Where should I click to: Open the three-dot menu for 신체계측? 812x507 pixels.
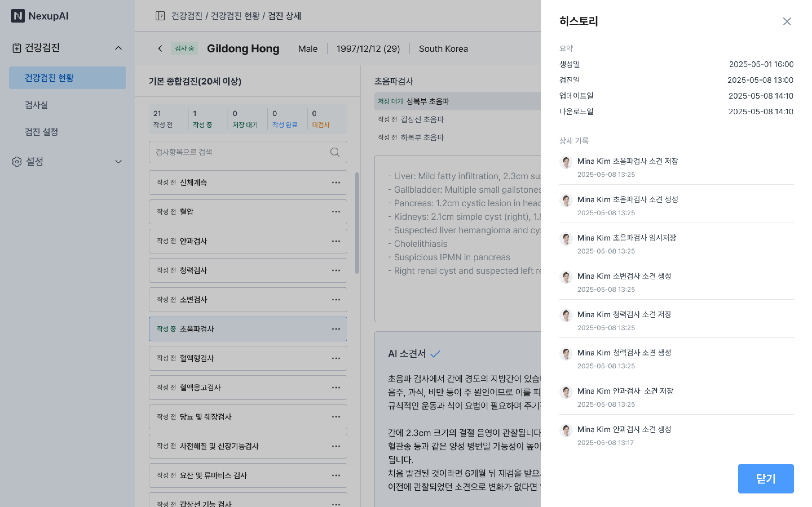[336, 183]
